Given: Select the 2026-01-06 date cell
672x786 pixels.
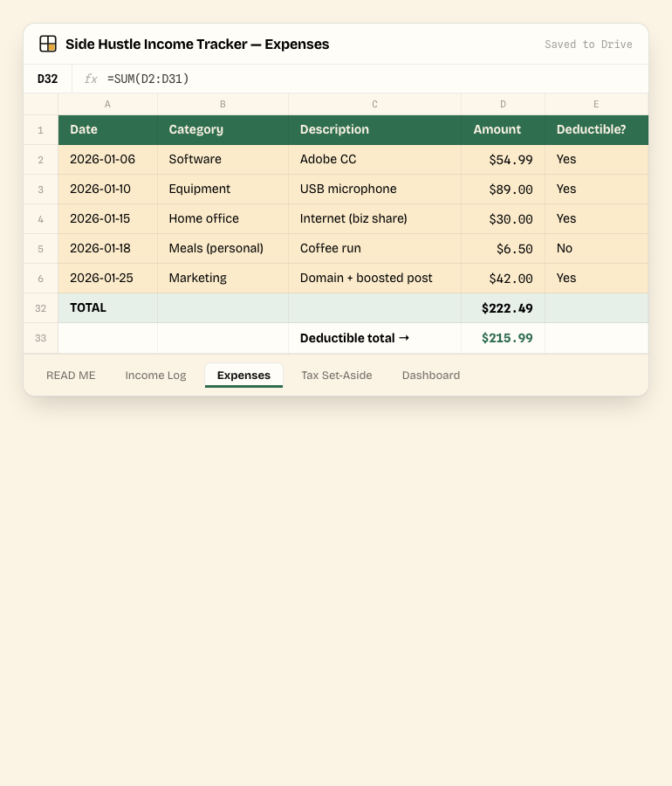Looking at the screenshot, I should (107, 160).
